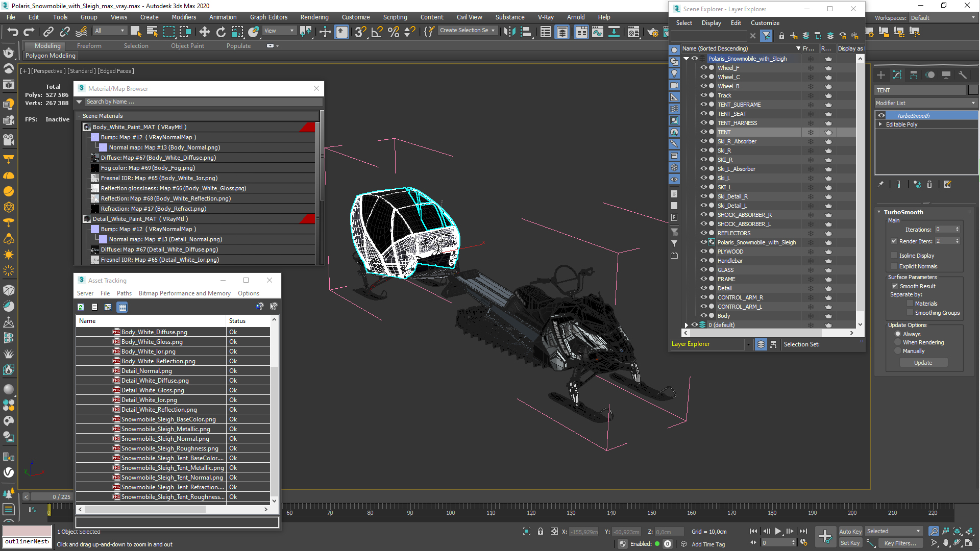This screenshot has height=551, width=980.
Task: Collapse the TurboSmooth rollout
Action: (879, 212)
